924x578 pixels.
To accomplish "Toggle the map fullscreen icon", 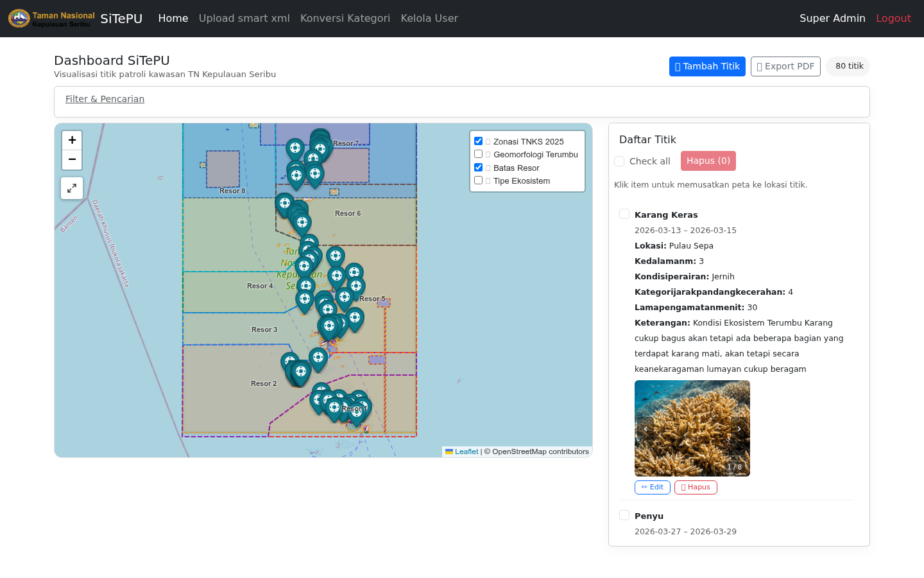I will click(72, 188).
